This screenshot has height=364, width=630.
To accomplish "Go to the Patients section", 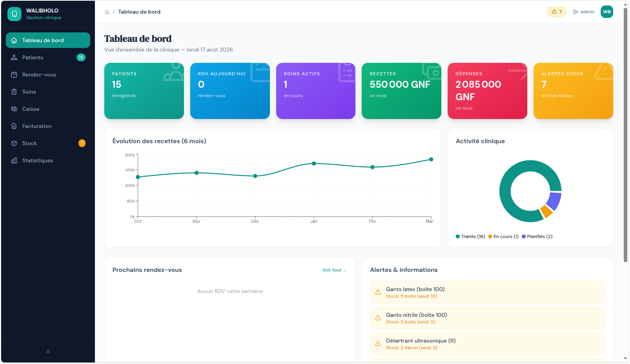I will 48,57.
